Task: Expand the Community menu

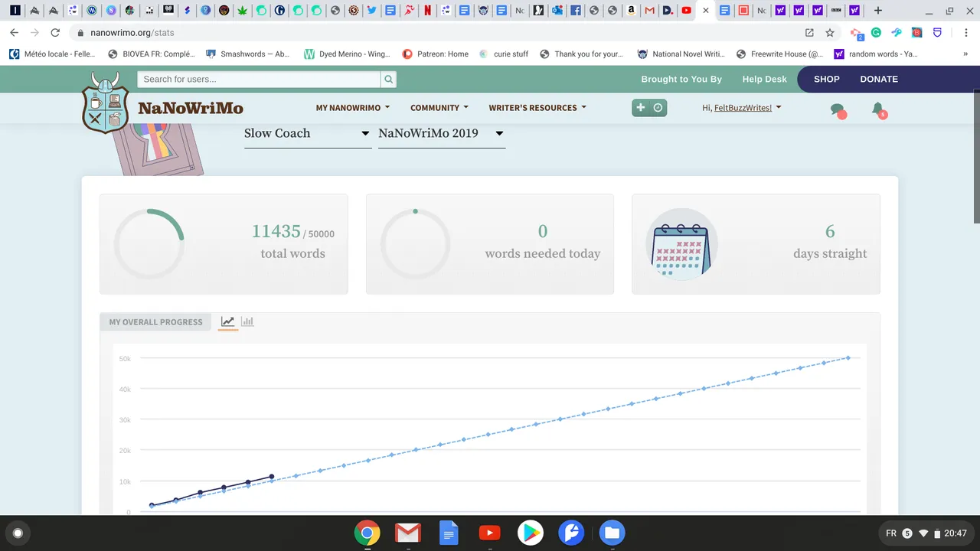Action: point(439,108)
